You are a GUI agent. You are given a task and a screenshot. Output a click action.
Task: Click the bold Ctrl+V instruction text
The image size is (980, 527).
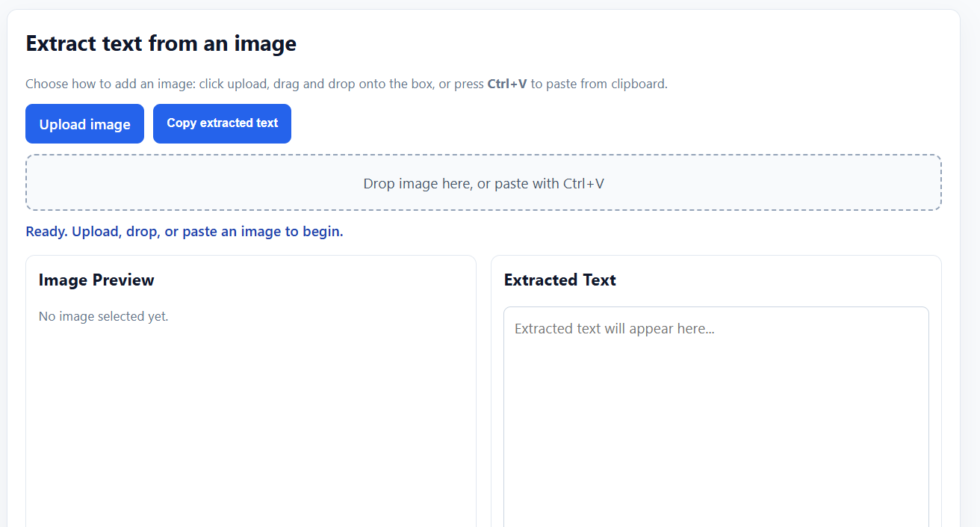pyautogui.click(x=509, y=84)
